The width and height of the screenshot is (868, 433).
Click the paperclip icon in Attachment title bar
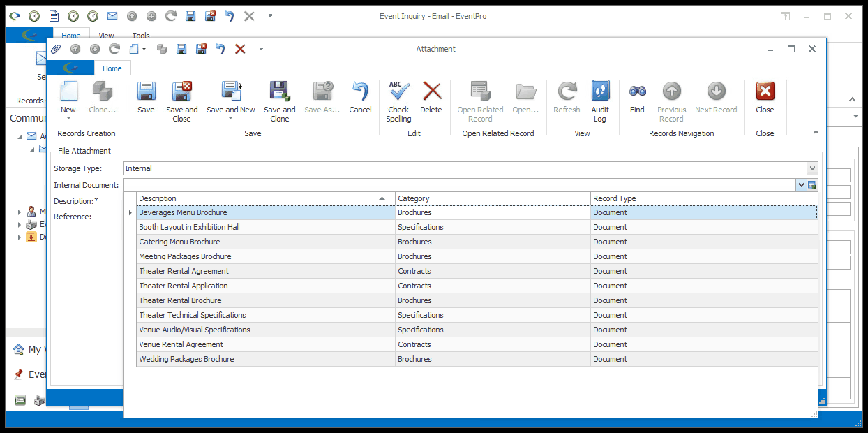pyautogui.click(x=57, y=49)
